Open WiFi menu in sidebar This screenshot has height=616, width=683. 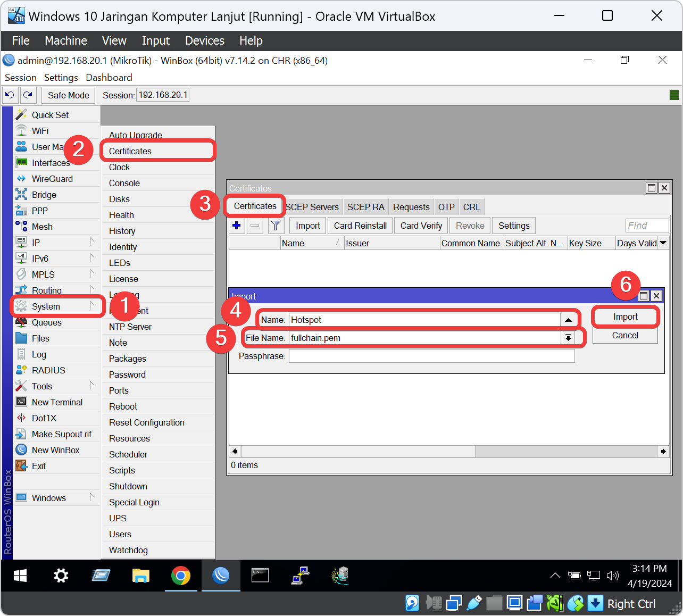tap(40, 131)
